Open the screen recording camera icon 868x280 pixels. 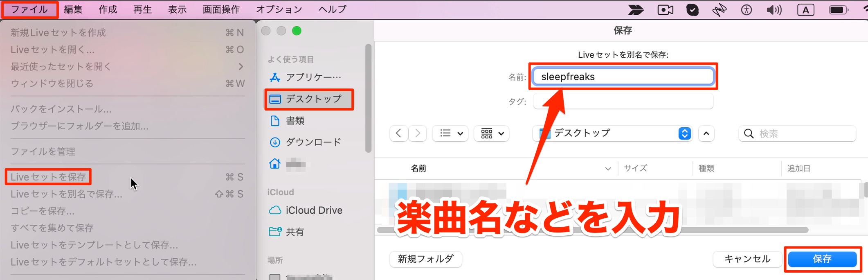coord(666,10)
